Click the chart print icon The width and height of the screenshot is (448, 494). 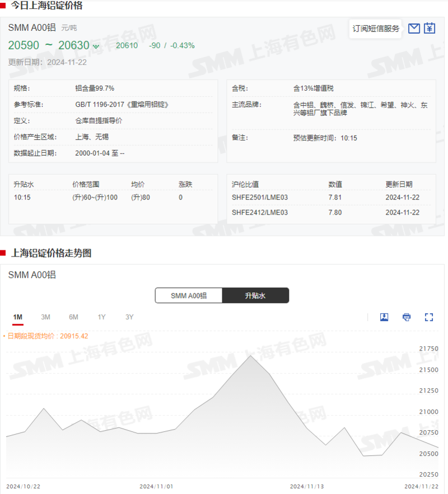[407, 317]
